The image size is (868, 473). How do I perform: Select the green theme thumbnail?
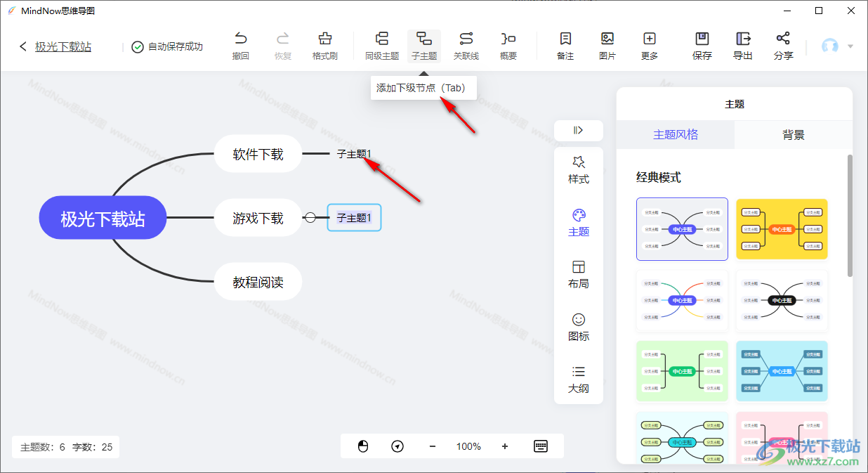(682, 371)
